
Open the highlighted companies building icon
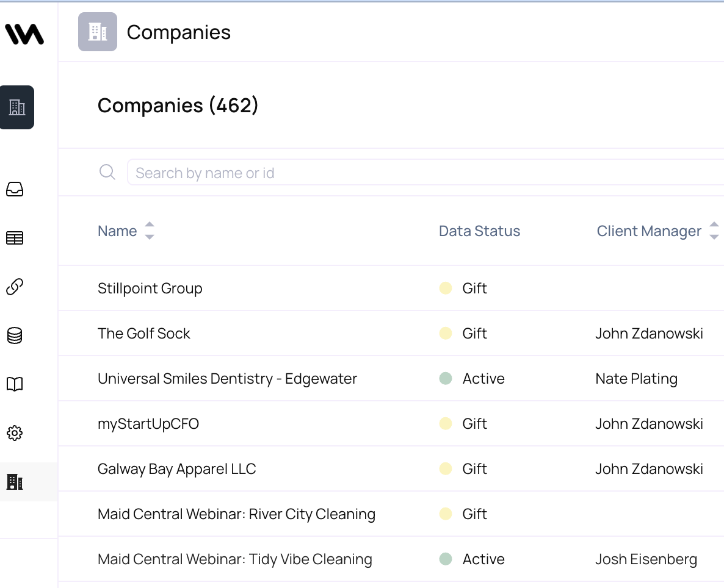coord(17,107)
